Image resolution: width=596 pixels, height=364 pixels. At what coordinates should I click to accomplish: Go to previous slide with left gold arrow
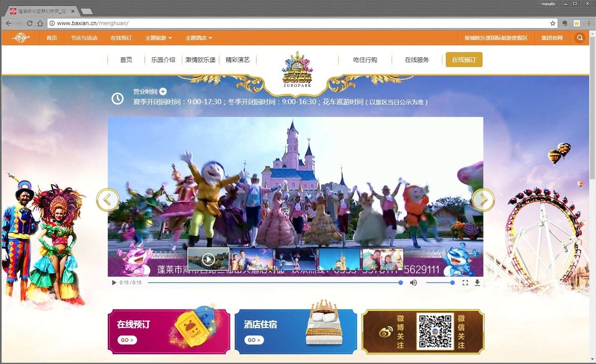pos(108,200)
